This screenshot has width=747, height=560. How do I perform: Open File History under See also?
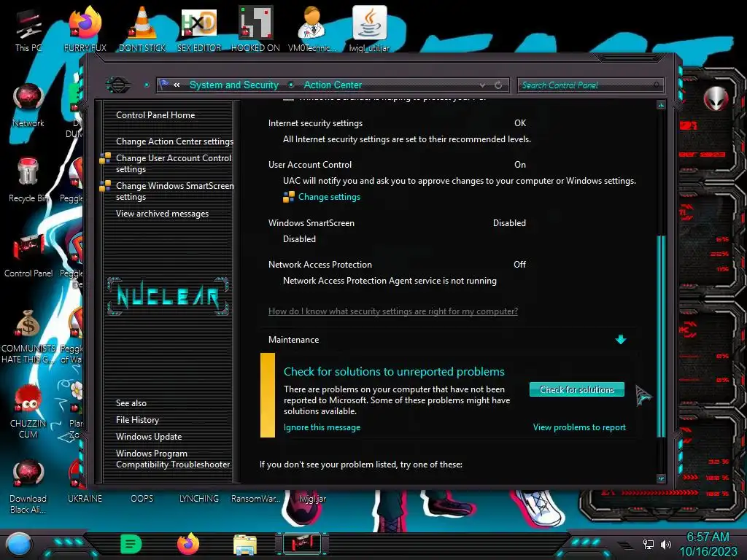137,420
